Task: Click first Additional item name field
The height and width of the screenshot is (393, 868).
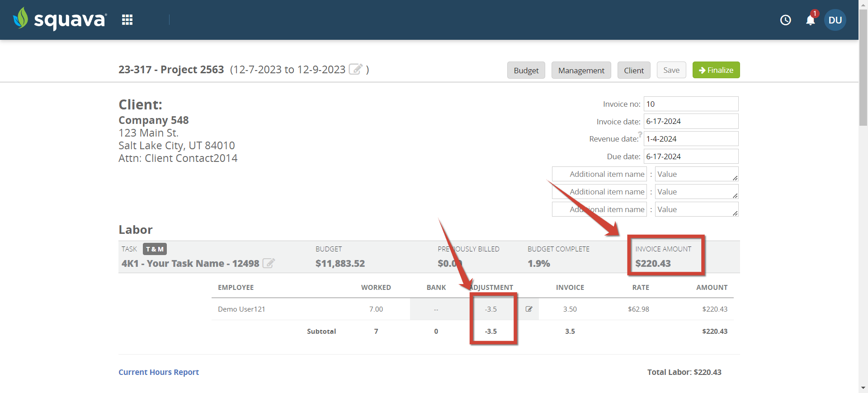Action: [599, 174]
